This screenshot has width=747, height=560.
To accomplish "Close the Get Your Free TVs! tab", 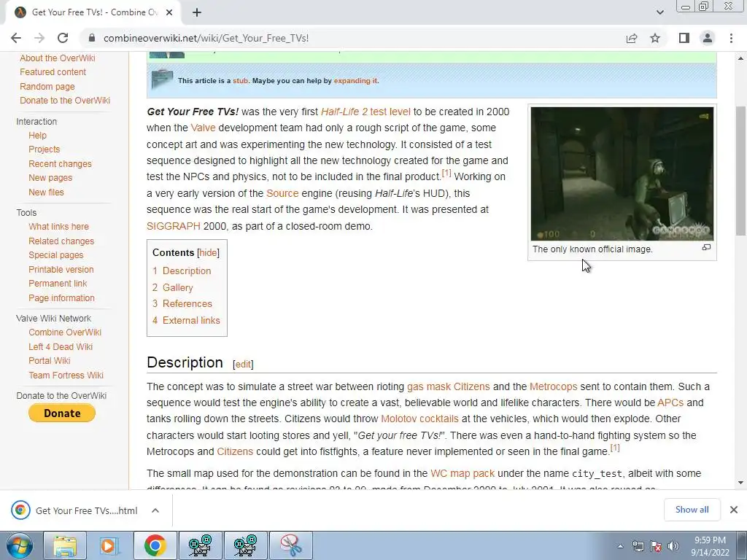I will [169, 12].
